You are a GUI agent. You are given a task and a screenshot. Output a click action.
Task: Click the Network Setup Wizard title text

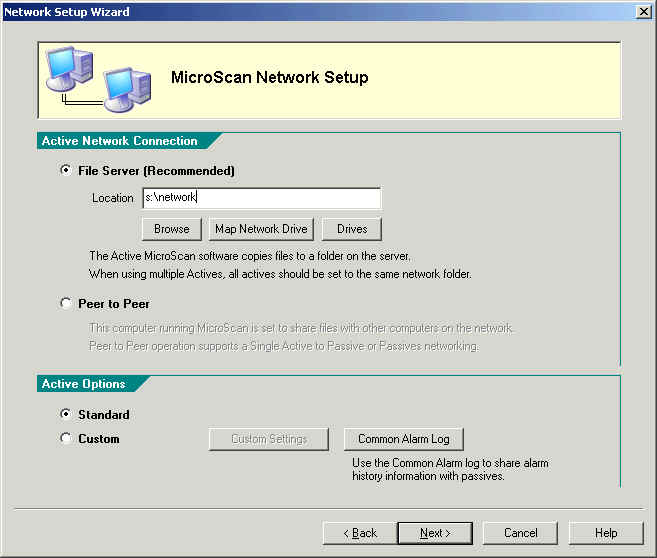tap(67, 12)
